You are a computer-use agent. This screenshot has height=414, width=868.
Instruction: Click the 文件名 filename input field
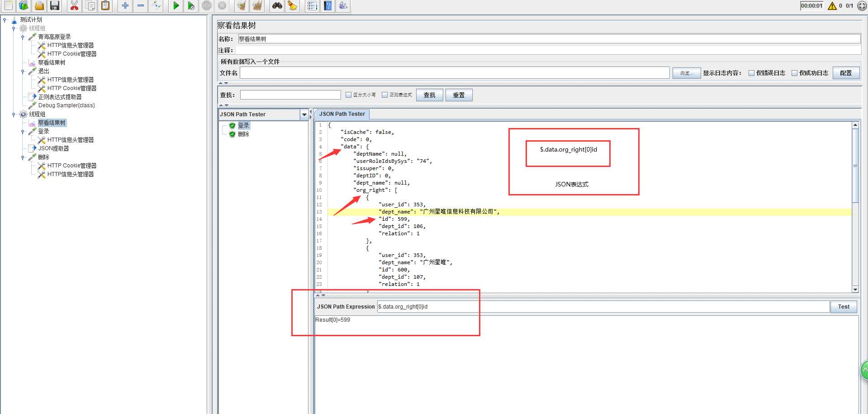click(x=455, y=73)
